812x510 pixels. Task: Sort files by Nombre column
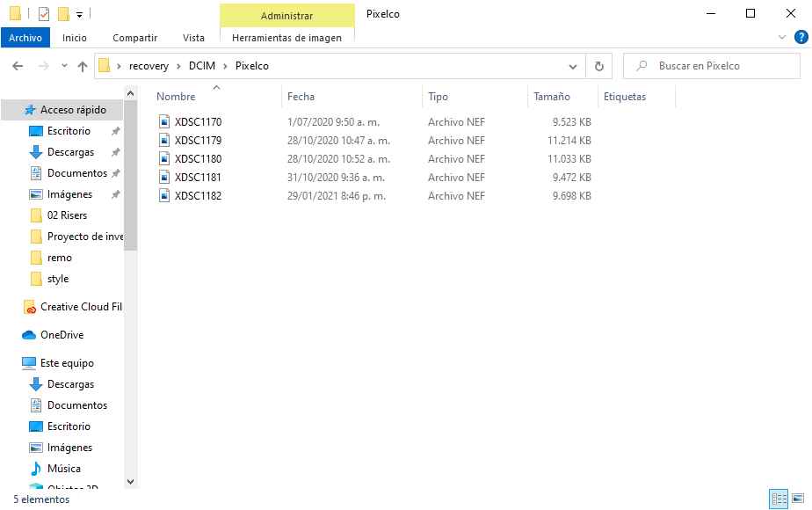(x=176, y=97)
